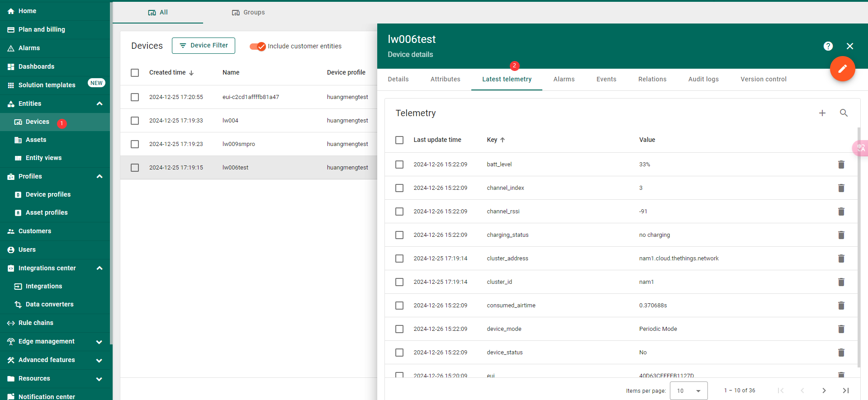
Task: Open Data converters
Action: pyautogui.click(x=55, y=305)
